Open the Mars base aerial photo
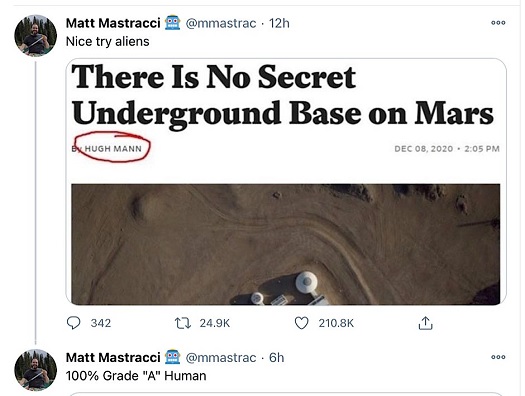 (286, 244)
